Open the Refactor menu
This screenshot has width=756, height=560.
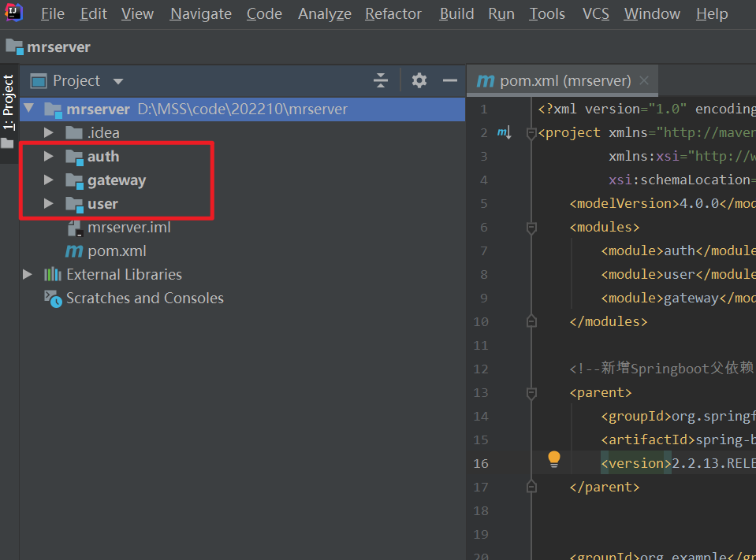point(393,14)
